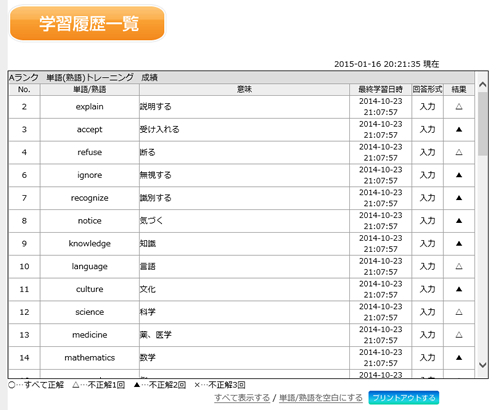Click the scrollbar up arrow

pos(482,85)
